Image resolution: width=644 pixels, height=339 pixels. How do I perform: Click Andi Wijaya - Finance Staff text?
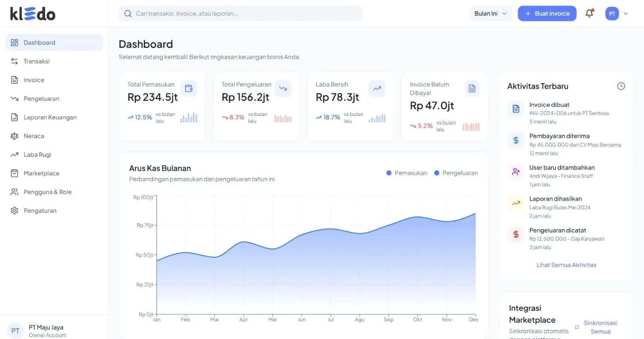[x=561, y=176]
